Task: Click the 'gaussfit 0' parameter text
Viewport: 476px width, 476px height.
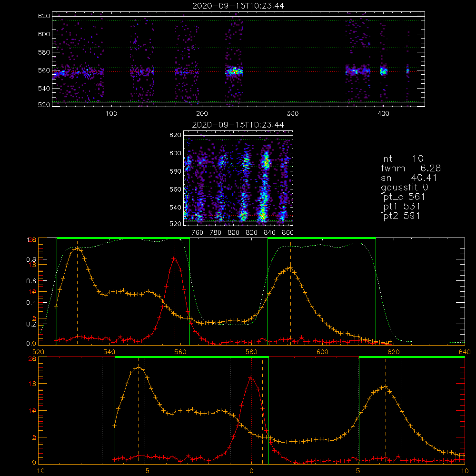Action: click(x=405, y=187)
